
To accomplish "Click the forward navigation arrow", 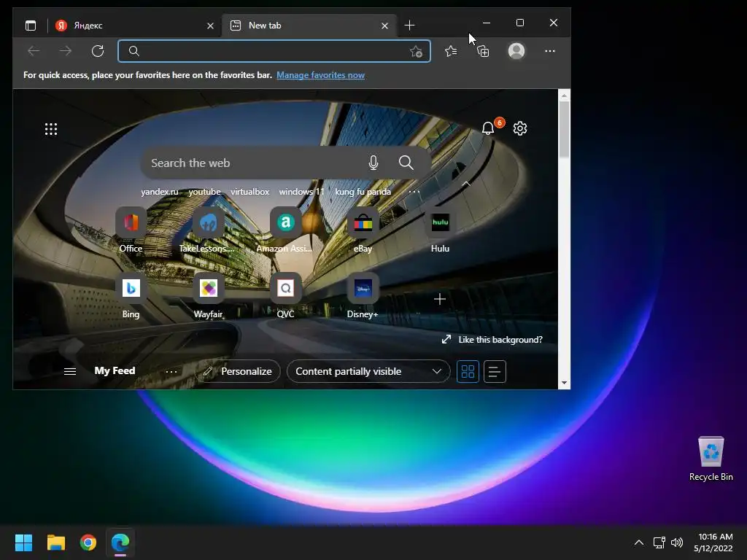I will [66, 51].
